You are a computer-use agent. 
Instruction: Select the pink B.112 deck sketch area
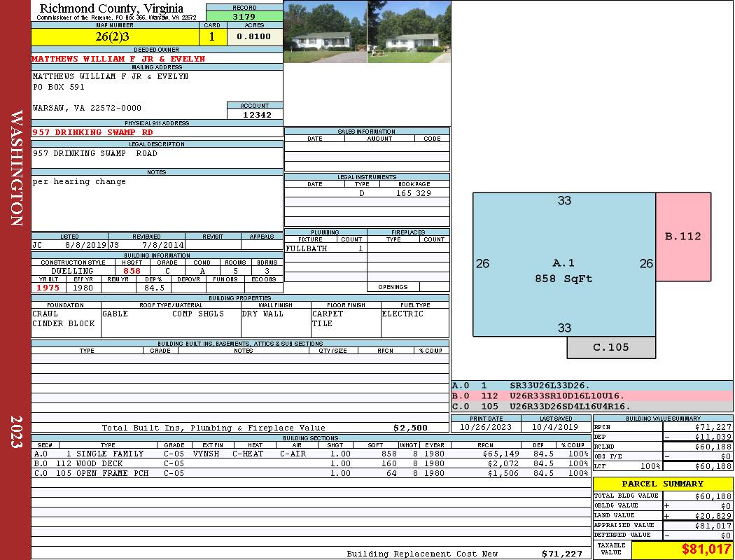682,237
